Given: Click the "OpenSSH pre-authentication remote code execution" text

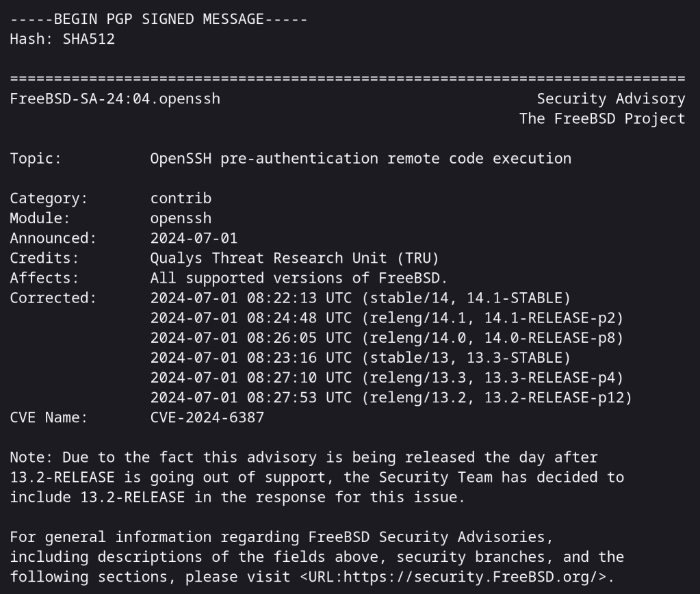Looking at the screenshot, I should pos(361,159).
